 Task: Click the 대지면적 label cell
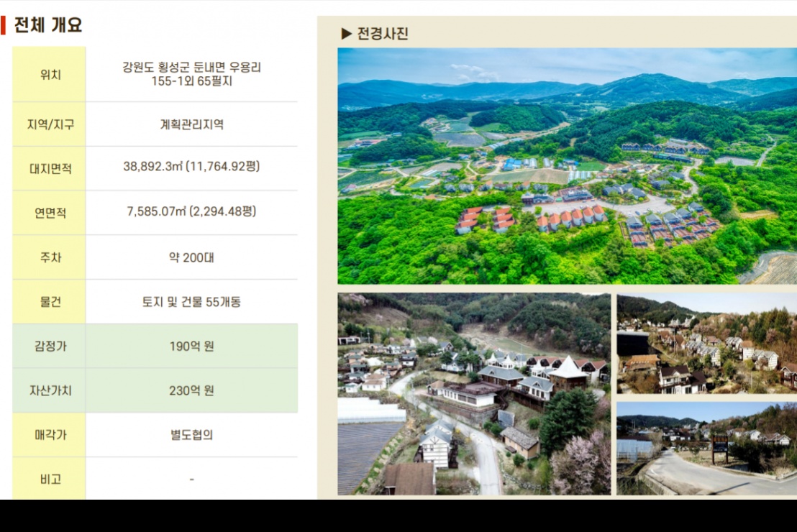click(50, 169)
